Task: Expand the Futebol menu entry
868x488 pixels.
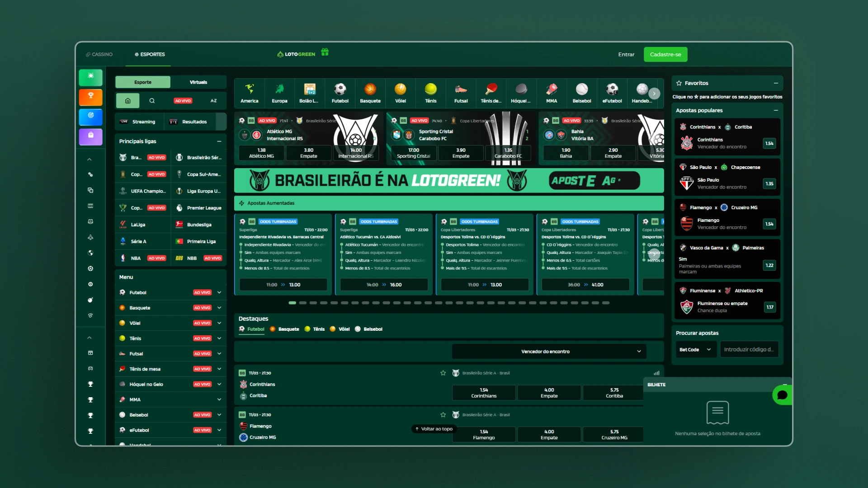Action: (x=220, y=292)
